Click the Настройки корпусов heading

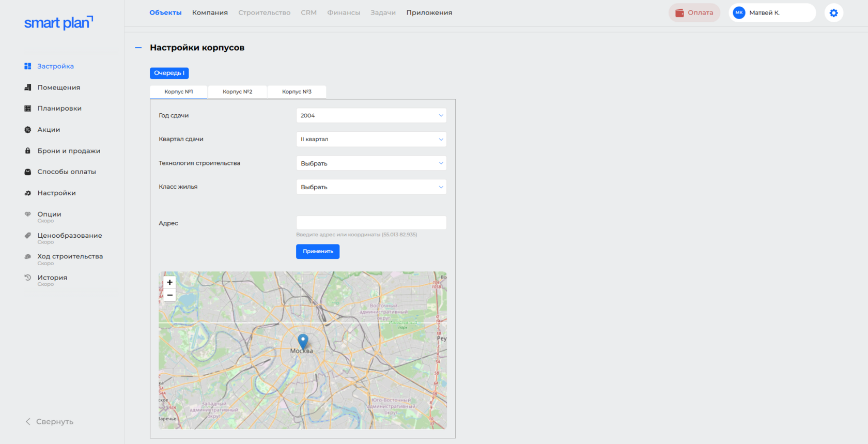point(197,48)
